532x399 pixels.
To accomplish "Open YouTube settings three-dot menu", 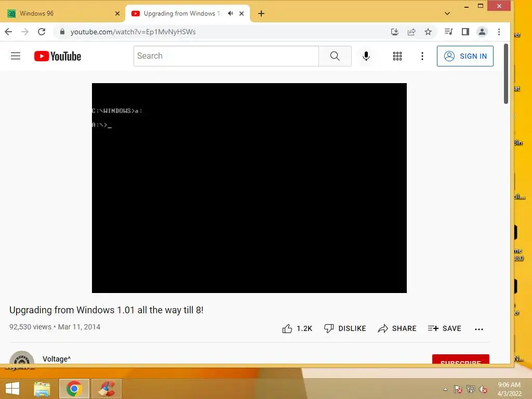I will click(x=422, y=56).
